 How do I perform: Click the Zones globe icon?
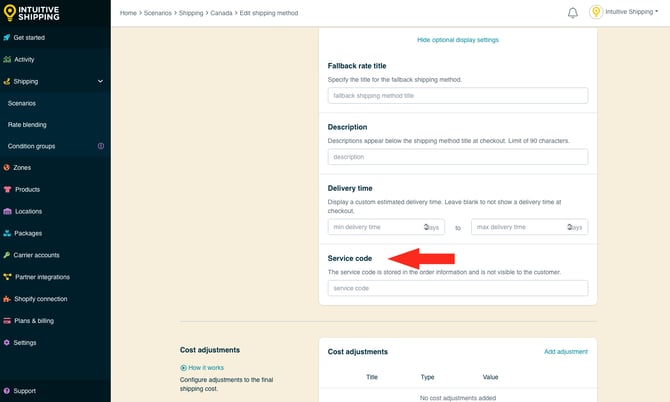6,167
